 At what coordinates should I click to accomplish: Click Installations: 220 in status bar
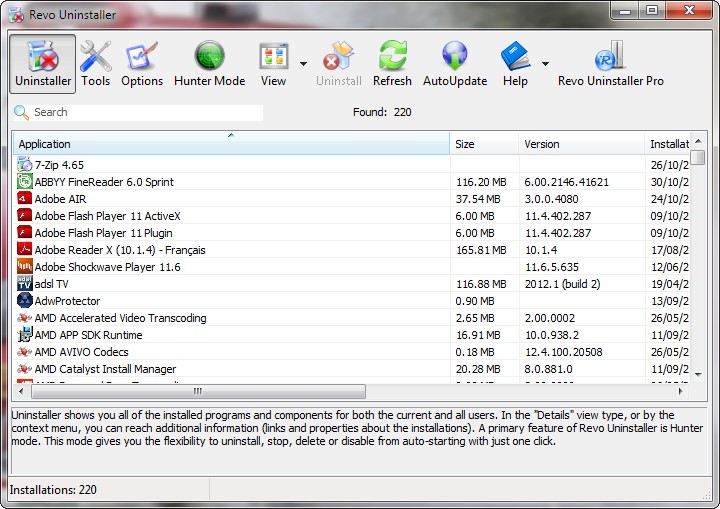53,490
